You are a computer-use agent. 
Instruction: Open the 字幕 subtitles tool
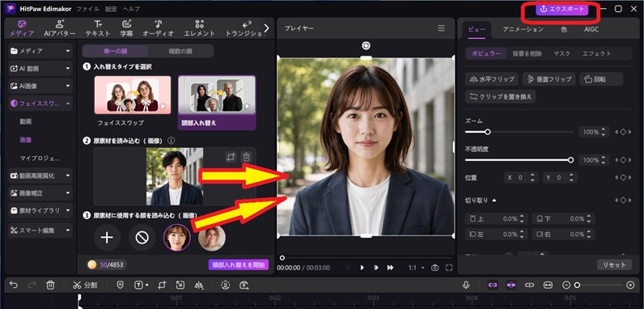click(x=126, y=28)
